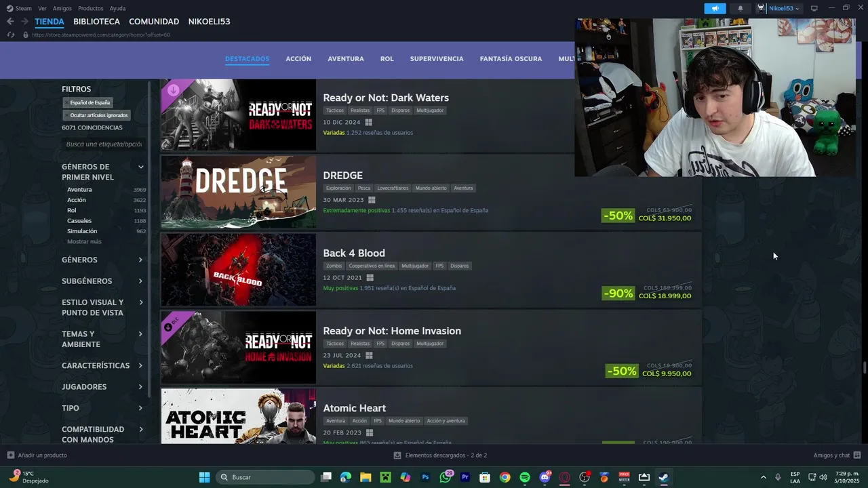
Task: Click the Windows icon on Ready or Not: Home Invasion
Action: click(x=369, y=355)
